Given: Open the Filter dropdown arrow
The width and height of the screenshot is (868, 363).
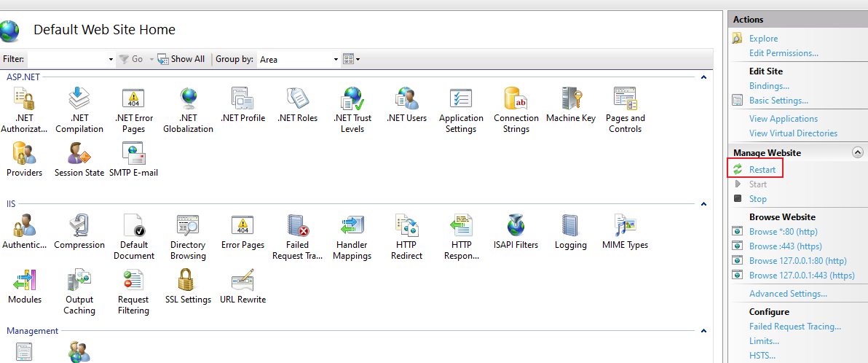Looking at the screenshot, I should coord(111,59).
